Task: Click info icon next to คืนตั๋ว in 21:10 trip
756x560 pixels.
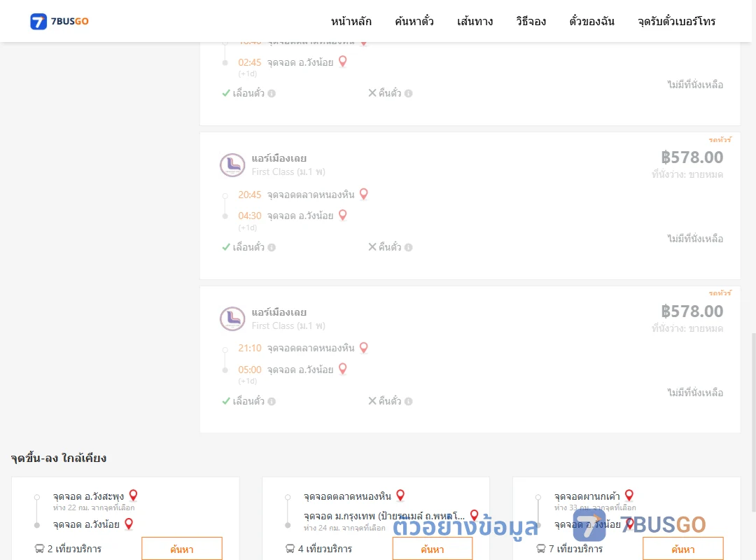Action: coord(408,401)
